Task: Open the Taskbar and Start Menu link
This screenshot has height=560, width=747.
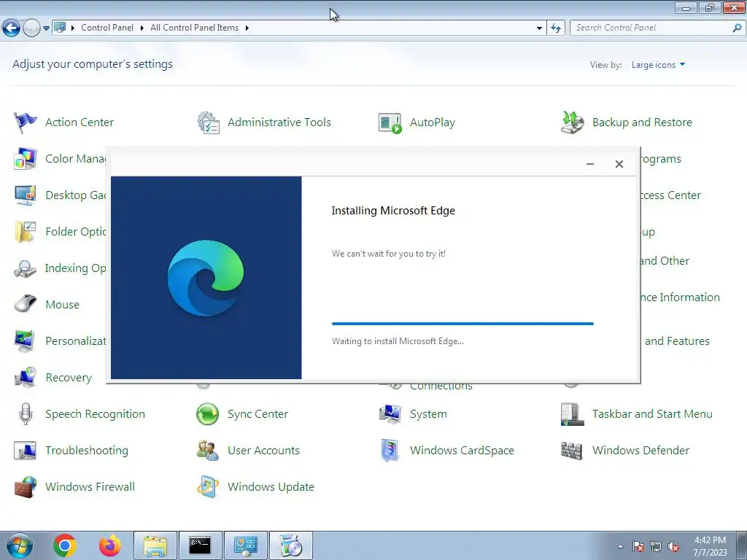Action: 652,414
